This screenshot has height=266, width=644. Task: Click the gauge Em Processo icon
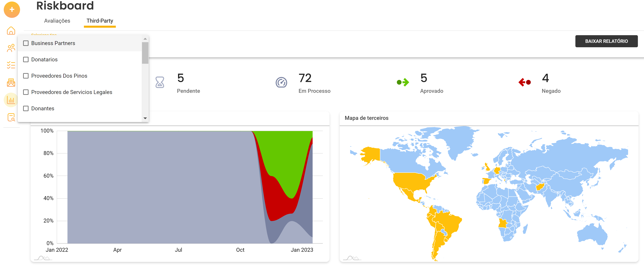tap(281, 82)
